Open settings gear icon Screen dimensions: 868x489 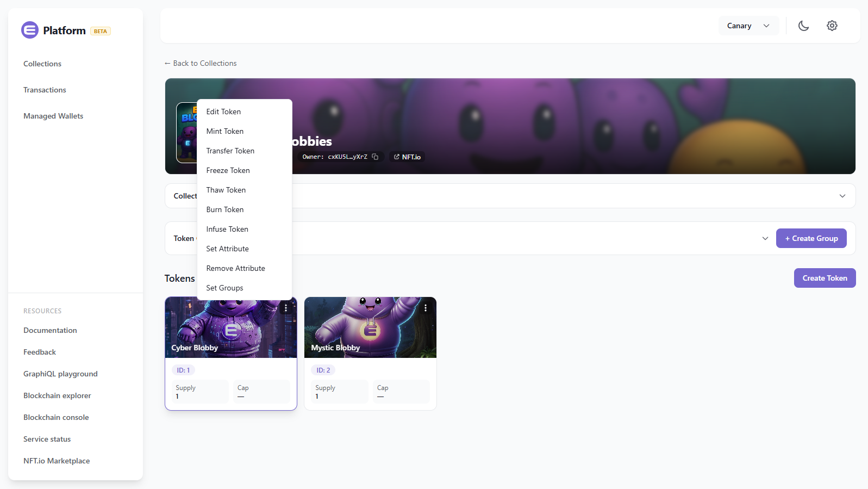tap(832, 26)
